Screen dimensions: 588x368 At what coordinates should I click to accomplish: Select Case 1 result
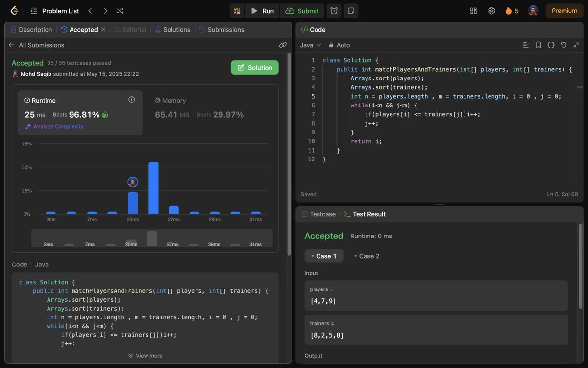click(x=324, y=256)
